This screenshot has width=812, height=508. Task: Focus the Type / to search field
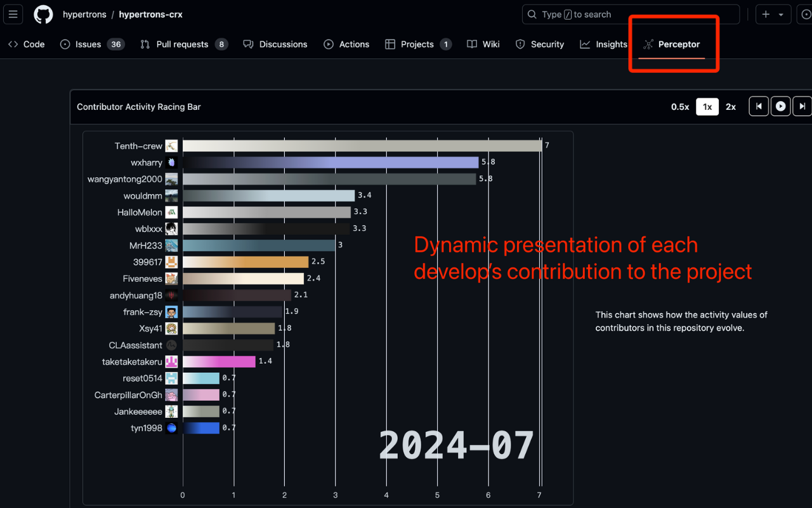pyautogui.click(x=631, y=15)
